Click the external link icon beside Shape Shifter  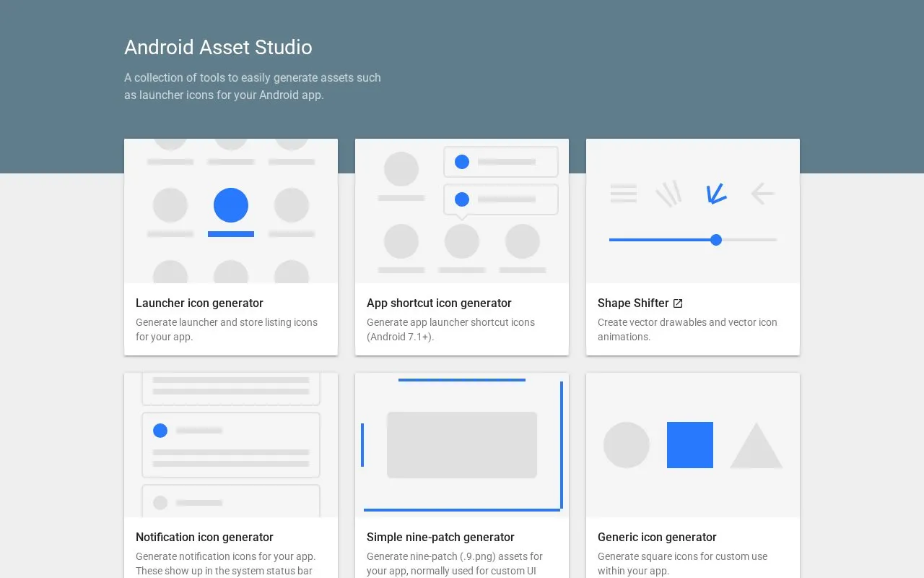point(678,303)
